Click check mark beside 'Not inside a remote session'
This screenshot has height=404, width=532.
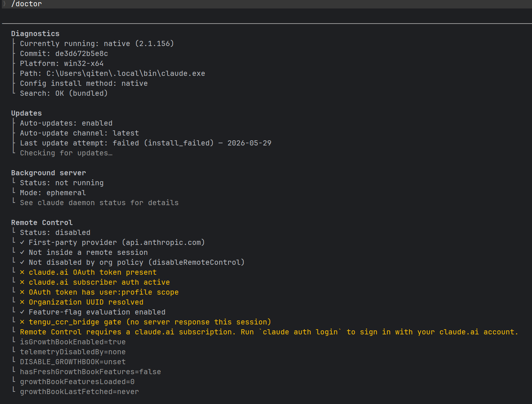(x=22, y=252)
